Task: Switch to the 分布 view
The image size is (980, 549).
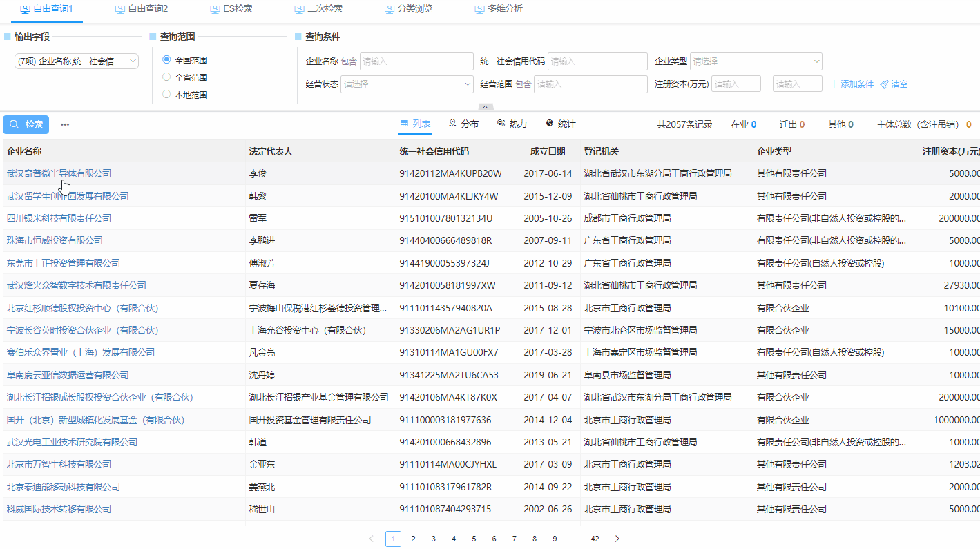Action: pos(463,124)
